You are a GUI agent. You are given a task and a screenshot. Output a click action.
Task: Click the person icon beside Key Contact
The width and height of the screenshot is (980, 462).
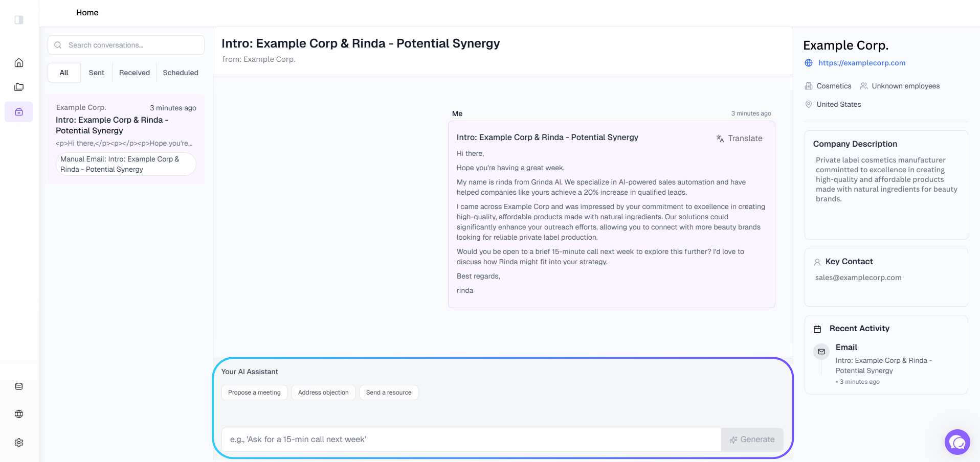[817, 262]
